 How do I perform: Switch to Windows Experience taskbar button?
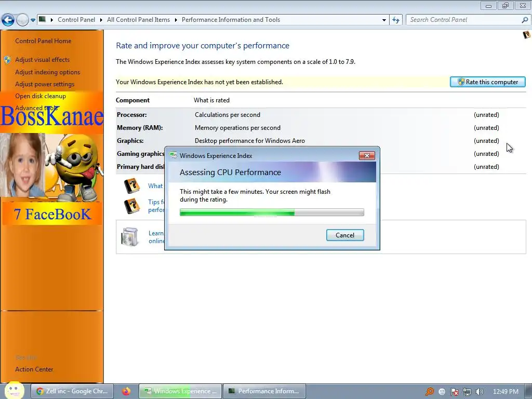[180, 391]
